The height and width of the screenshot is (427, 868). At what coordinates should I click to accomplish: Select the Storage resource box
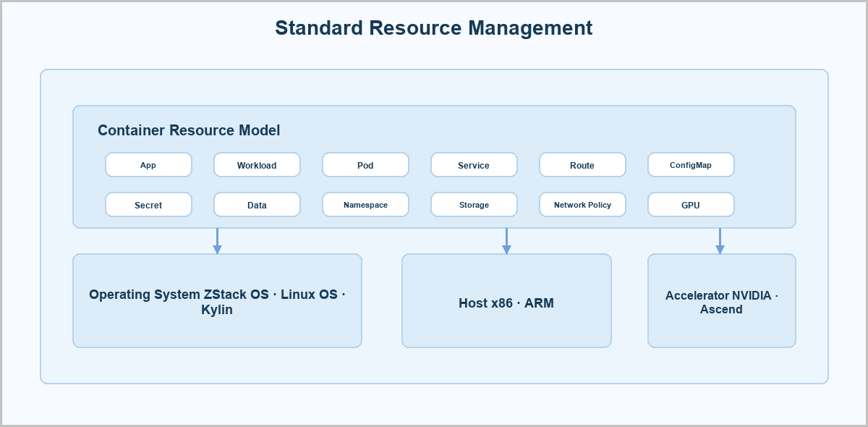474,205
